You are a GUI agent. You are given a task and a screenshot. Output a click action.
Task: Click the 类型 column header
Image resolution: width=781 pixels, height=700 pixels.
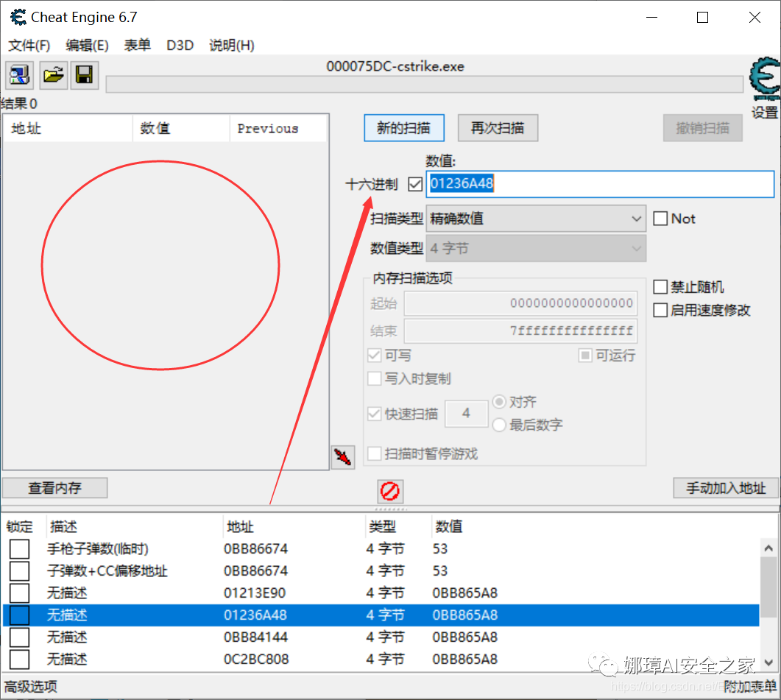(x=383, y=526)
